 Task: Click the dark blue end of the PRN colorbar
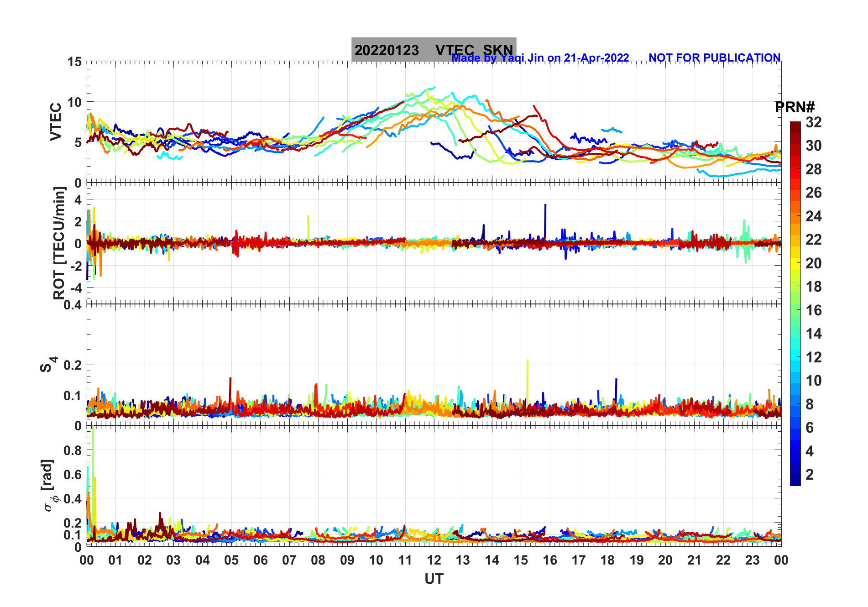795,480
